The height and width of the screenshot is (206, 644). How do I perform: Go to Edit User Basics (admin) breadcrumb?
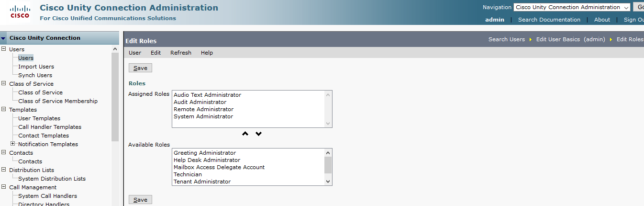coord(571,39)
